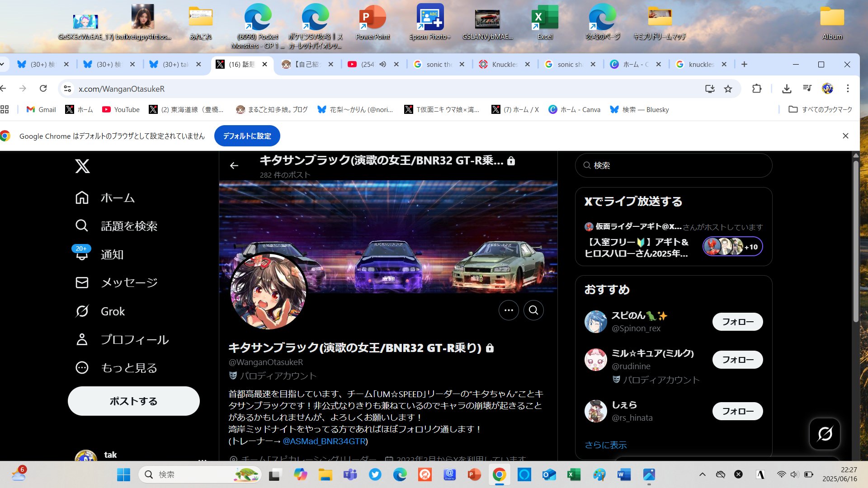Open account menu dots beside tak

click(202, 460)
